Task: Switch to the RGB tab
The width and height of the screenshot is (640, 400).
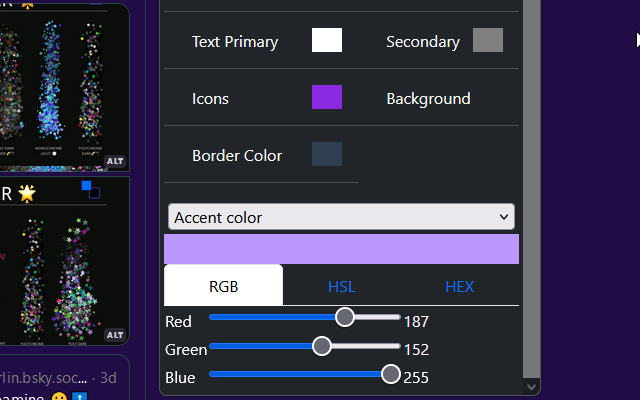Action: (223, 286)
